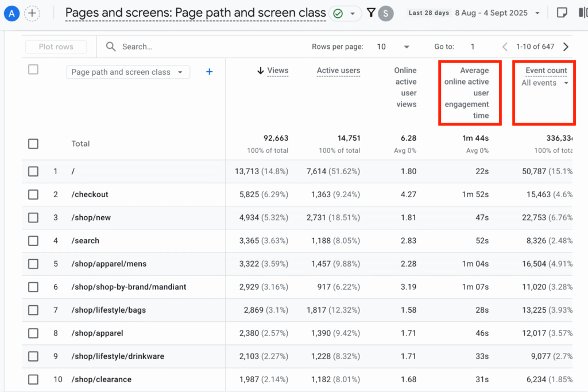Screen dimensions: 588x392
Task: Click the /shop/apparel/mens page path
Action: pyautogui.click(x=109, y=264)
